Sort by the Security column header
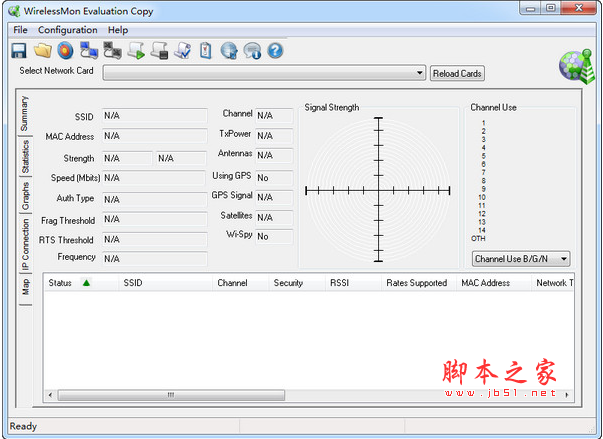 (x=297, y=283)
